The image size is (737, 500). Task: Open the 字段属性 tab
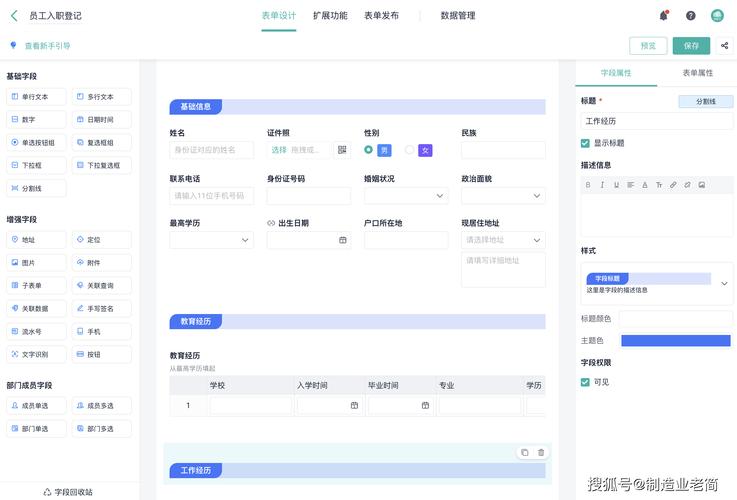(x=616, y=73)
